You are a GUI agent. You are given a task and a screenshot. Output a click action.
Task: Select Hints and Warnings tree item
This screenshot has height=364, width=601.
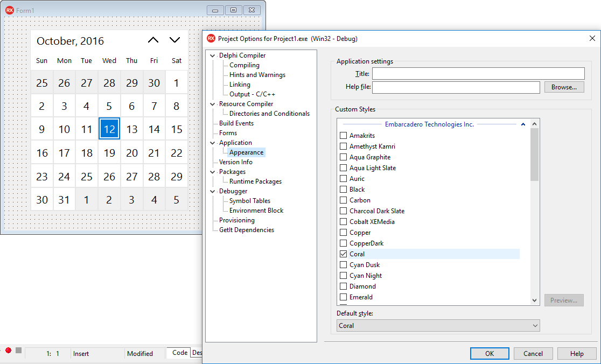[x=257, y=75]
